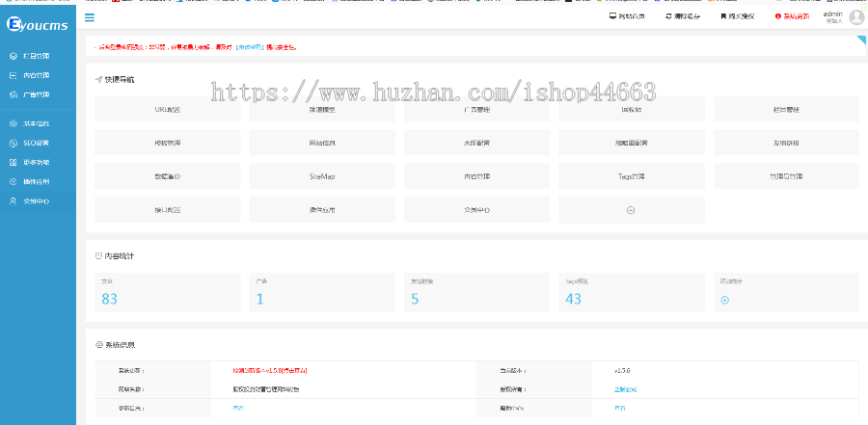
Task: Open 管理员管理 quick navigation tile
Action: tap(786, 176)
